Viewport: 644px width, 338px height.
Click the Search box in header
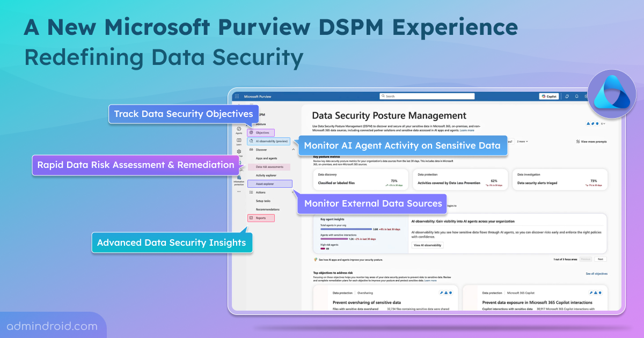click(427, 97)
